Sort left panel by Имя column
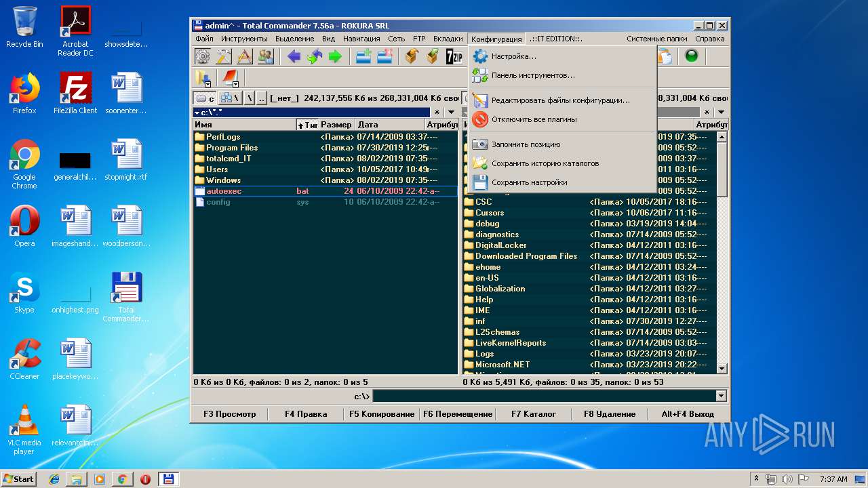The width and height of the screenshot is (868, 488). 244,125
